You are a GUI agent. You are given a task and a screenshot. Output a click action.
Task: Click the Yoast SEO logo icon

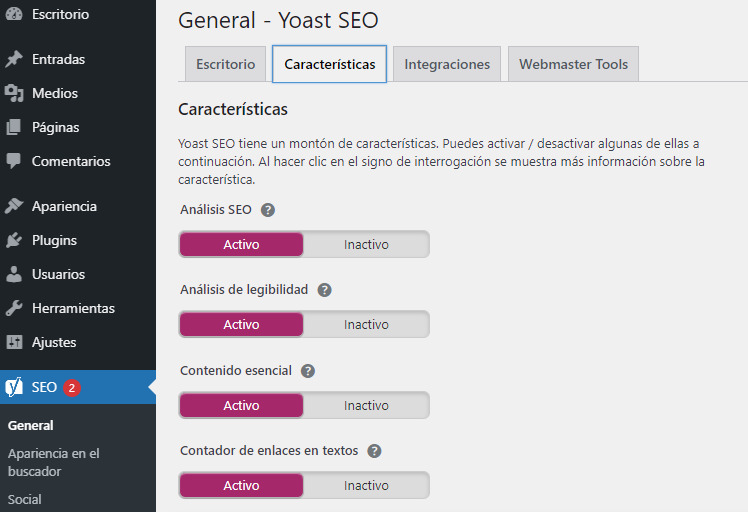(x=14, y=387)
